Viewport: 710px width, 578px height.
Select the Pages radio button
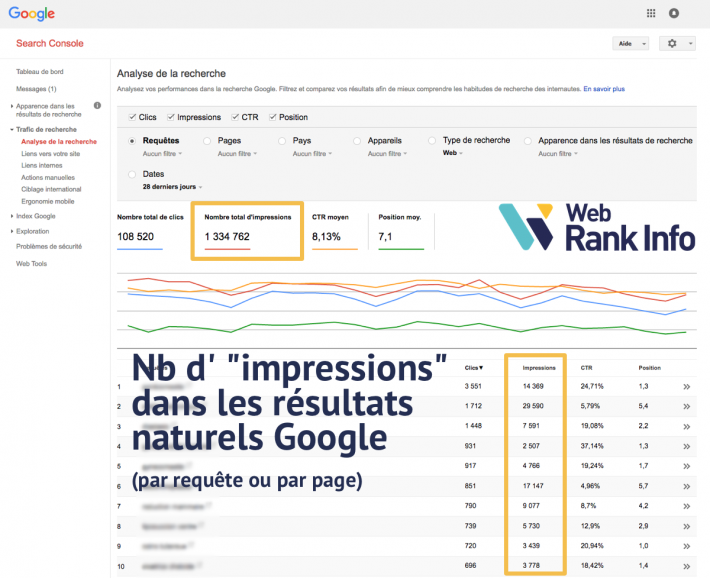tap(207, 141)
